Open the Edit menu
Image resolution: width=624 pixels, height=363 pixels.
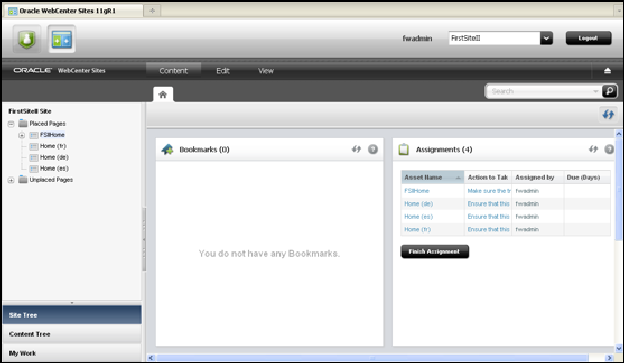[x=223, y=71]
